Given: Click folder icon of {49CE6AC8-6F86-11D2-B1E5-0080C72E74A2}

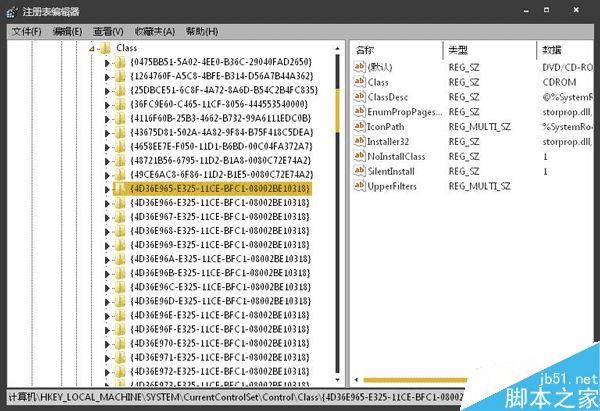Looking at the screenshot, I should 120,175.
